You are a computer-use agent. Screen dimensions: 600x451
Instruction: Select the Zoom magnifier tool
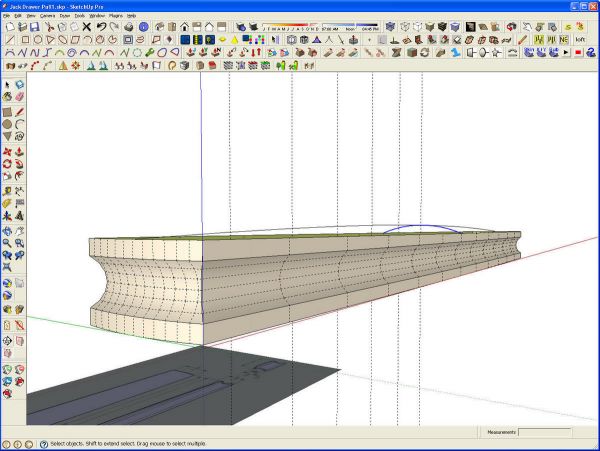tap(7, 243)
